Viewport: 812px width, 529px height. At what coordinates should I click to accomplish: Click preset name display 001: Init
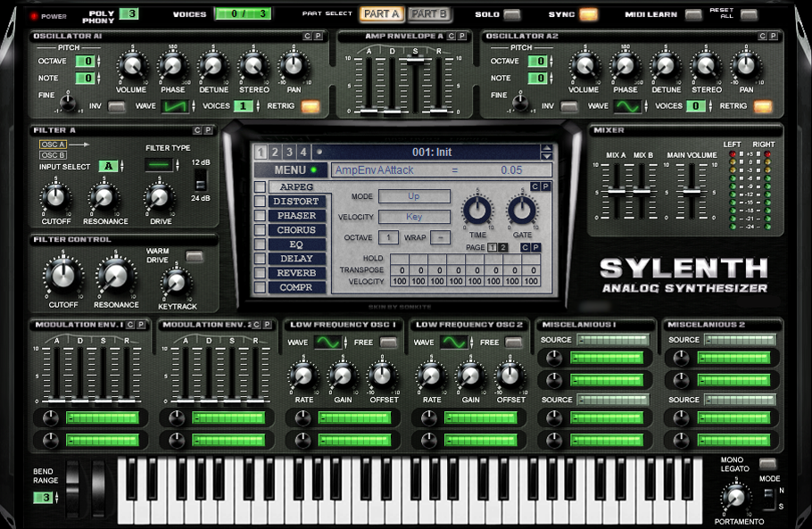click(x=431, y=153)
